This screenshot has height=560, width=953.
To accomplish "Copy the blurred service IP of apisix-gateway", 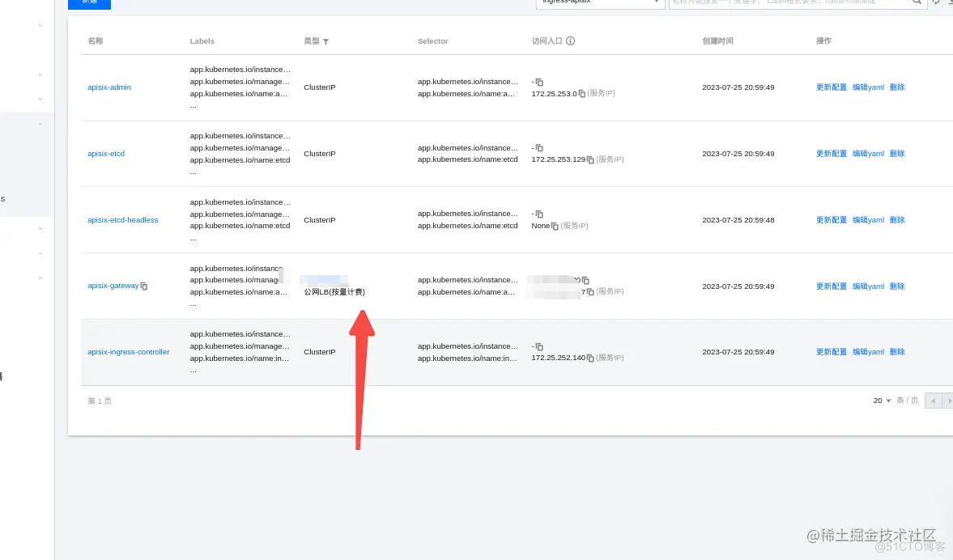I will [590, 292].
